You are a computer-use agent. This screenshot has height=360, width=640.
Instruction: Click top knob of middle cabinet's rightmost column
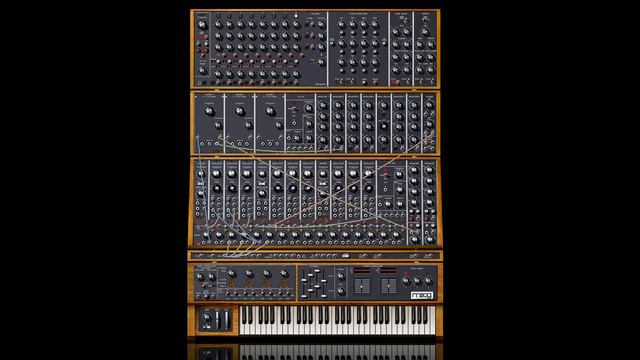(x=429, y=105)
